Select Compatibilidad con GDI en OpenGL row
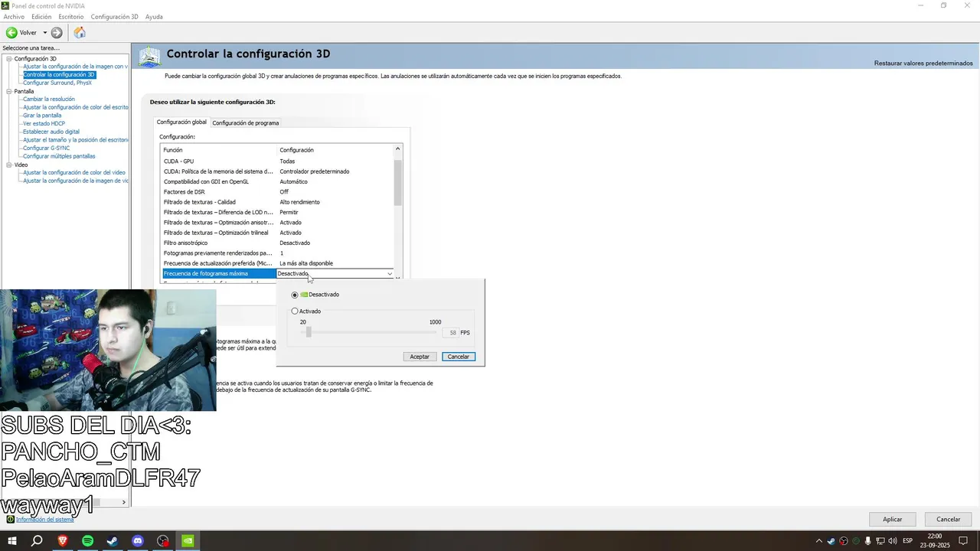The image size is (980, 551). click(x=276, y=181)
